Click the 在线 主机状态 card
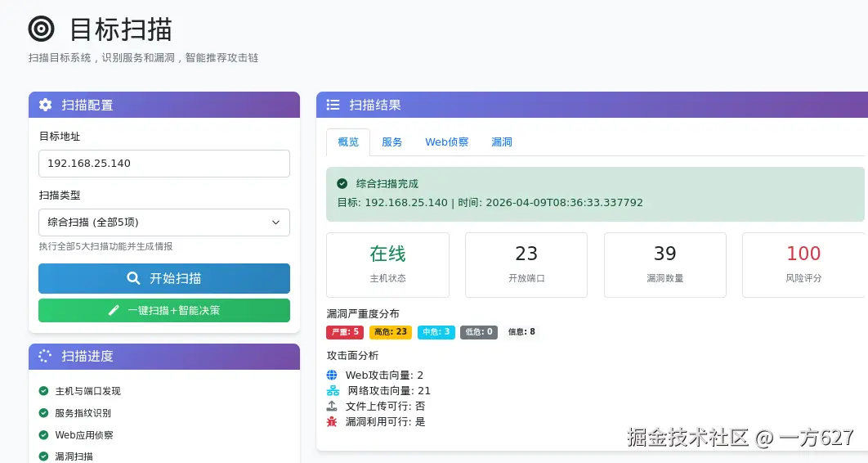This screenshot has width=868, height=463. [x=387, y=265]
